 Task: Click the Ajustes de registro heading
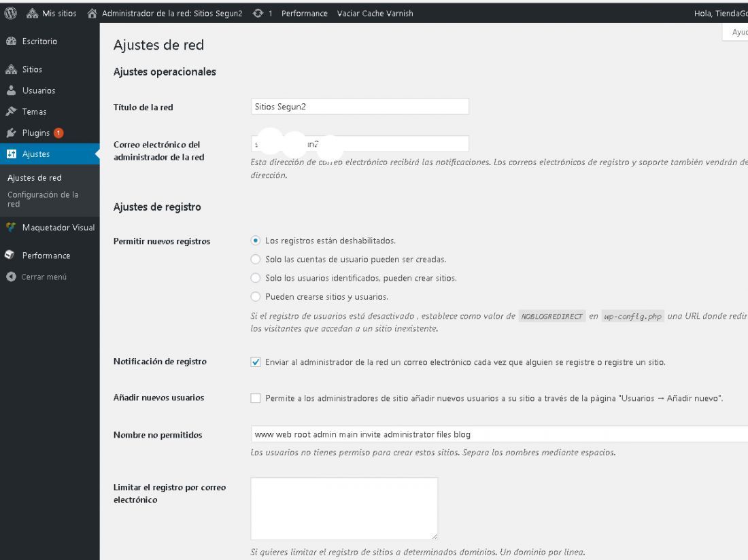pos(157,207)
